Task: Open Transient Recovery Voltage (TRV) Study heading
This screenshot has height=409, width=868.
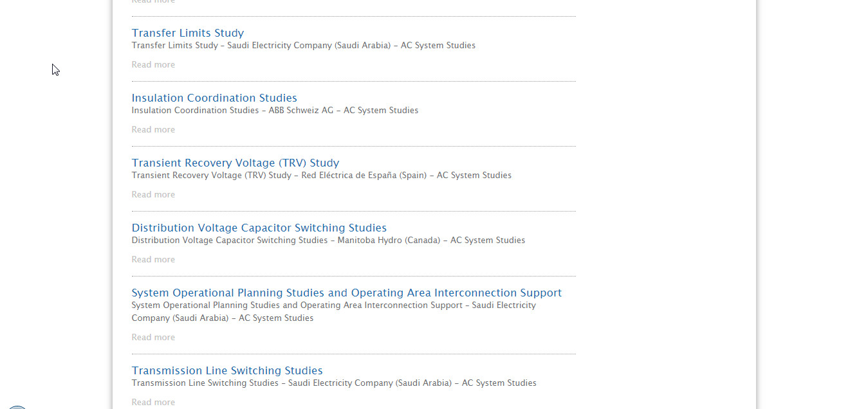Action: point(235,163)
